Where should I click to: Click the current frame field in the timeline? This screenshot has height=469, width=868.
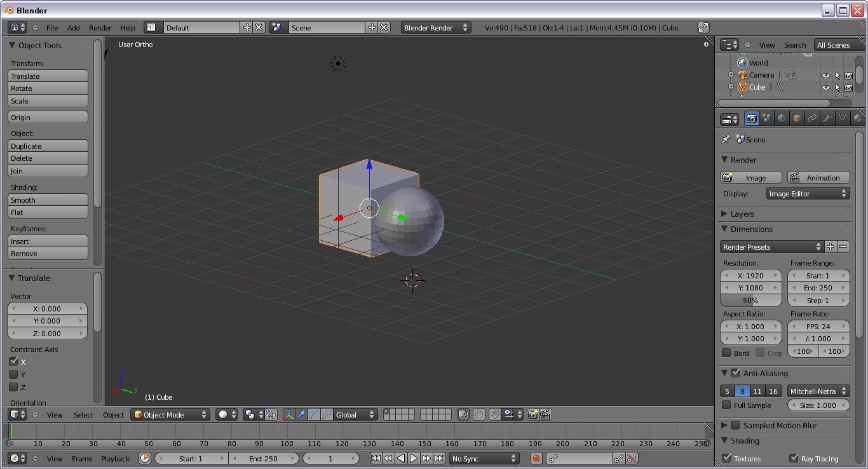click(x=331, y=458)
